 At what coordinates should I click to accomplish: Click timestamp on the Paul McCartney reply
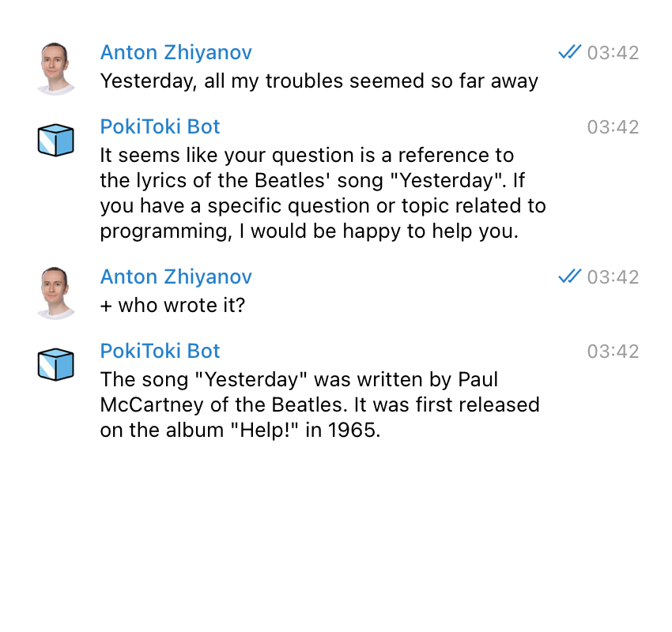[x=613, y=352]
